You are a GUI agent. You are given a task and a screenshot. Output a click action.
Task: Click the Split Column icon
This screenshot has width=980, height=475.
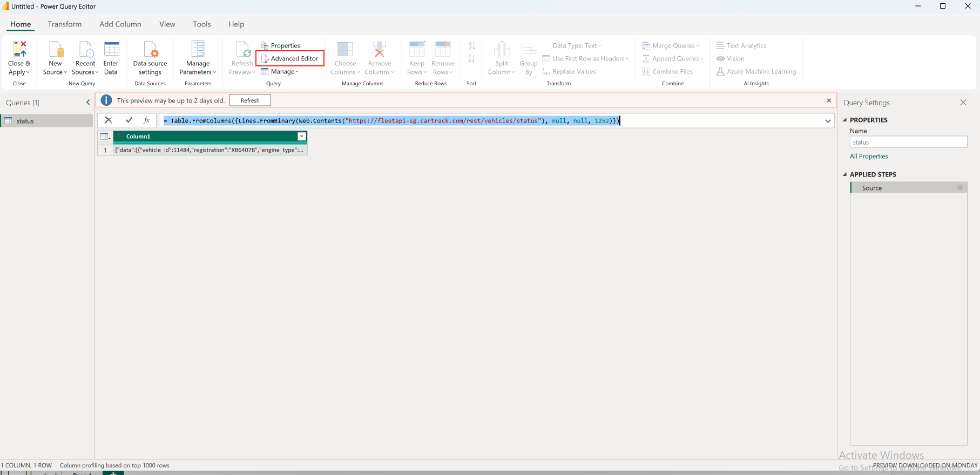tap(502, 49)
